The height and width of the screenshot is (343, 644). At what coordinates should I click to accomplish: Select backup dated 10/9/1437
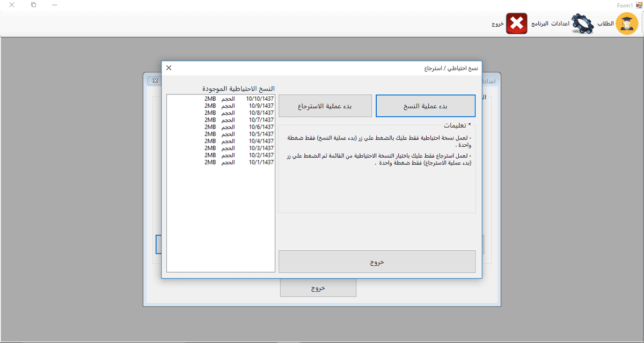click(221, 106)
